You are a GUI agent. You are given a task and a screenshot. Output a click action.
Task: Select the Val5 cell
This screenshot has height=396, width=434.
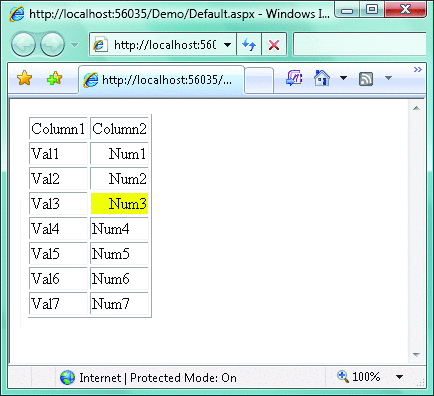click(58, 253)
